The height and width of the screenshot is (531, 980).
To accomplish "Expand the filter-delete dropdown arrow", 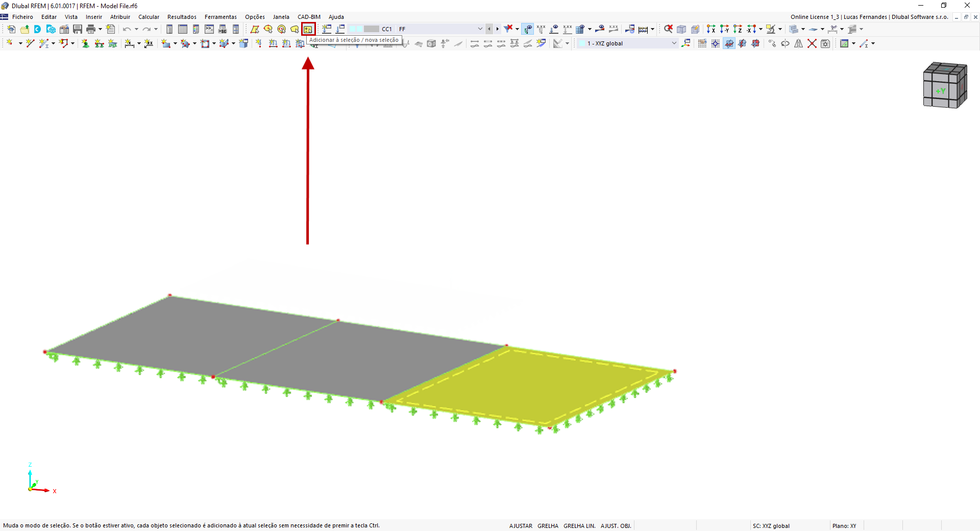I will (517, 29).
